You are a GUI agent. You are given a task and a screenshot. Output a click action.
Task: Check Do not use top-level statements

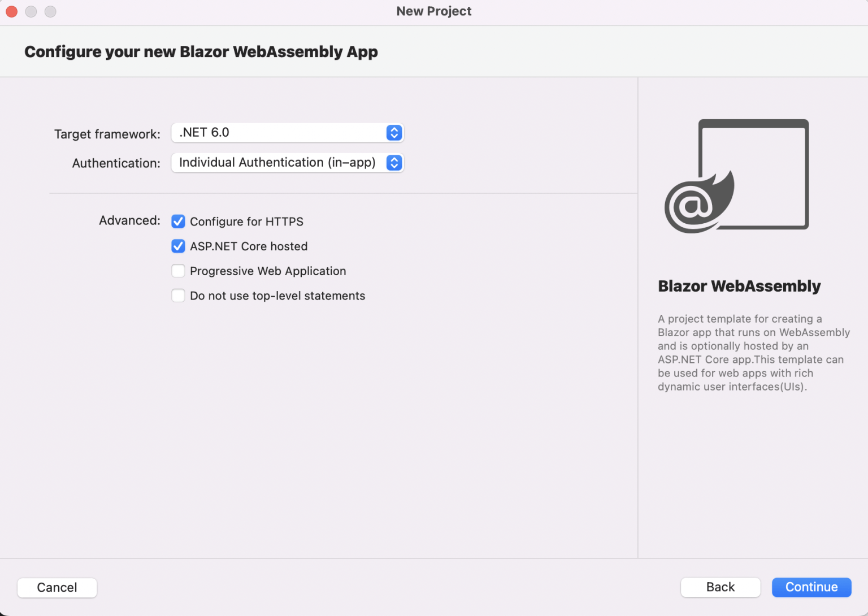pos(178,296)
